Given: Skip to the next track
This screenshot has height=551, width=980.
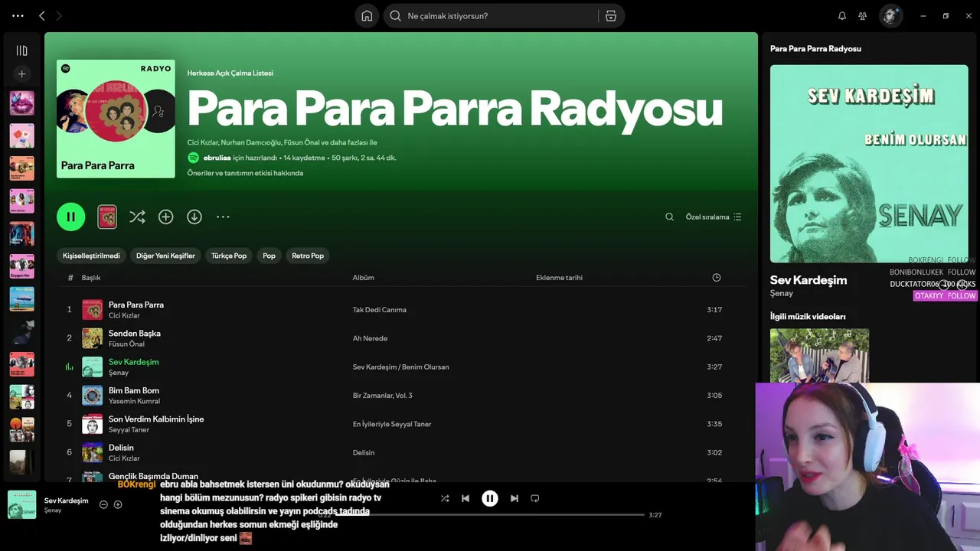Looking at the screenshot, I should 514,498.
